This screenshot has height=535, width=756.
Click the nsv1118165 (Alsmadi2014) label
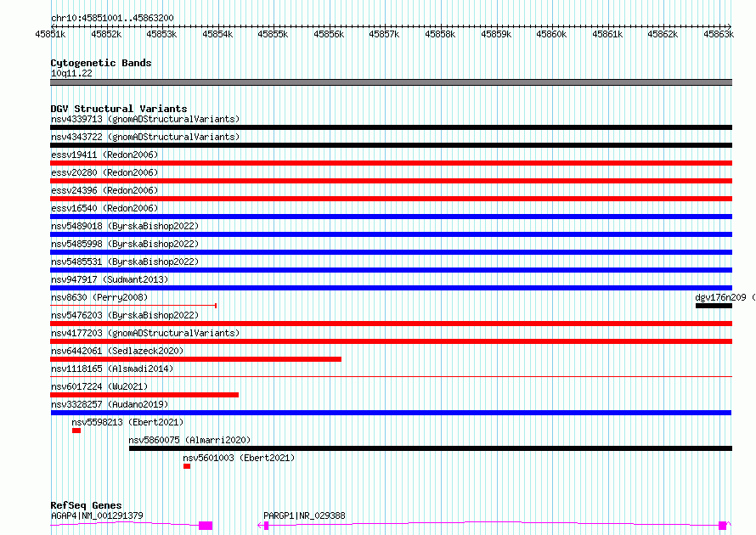tap(112, 369)
